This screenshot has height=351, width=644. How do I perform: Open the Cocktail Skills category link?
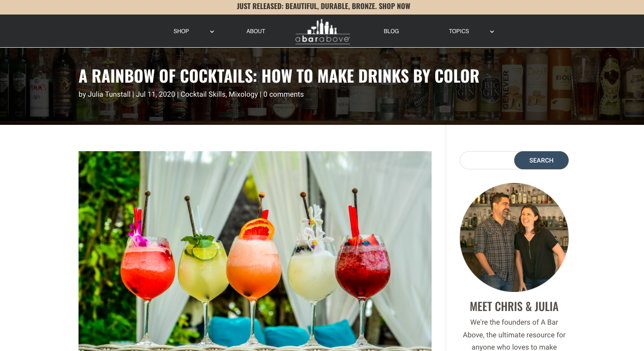[203, 94]
